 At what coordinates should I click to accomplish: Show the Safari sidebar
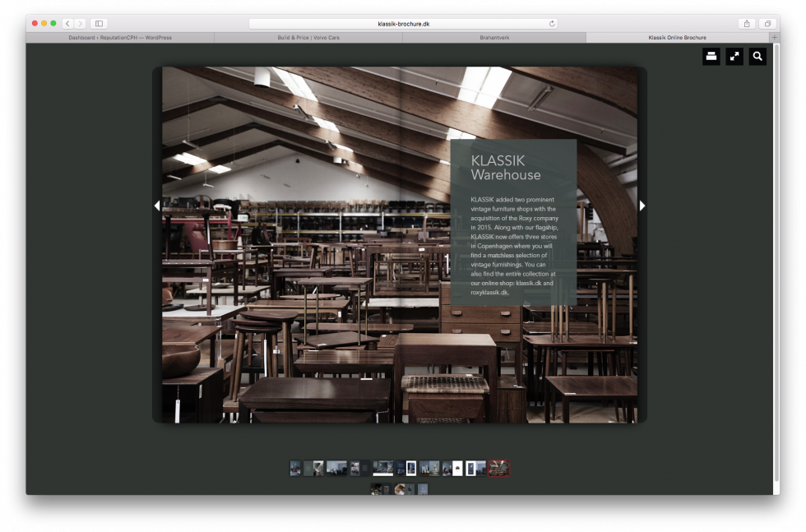(x=100, y=24)
